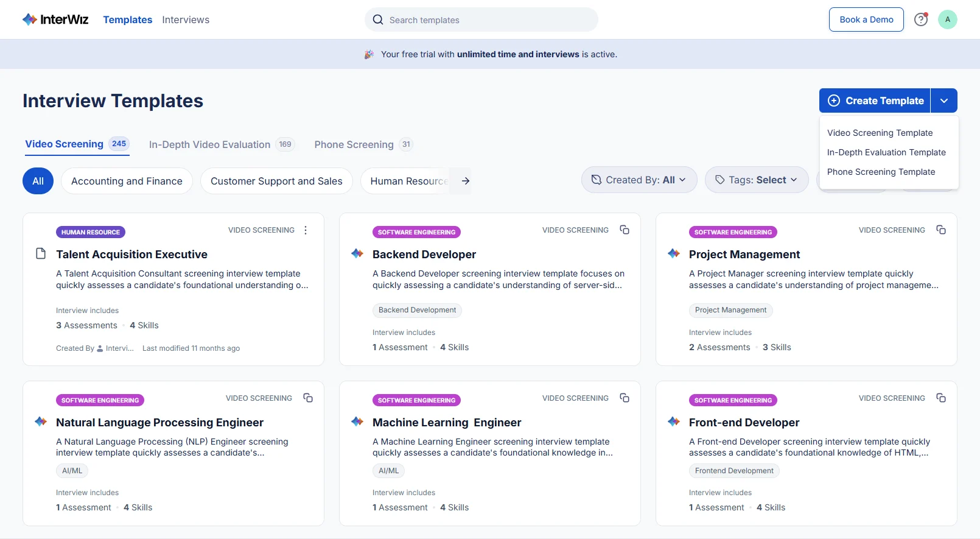Click the Search templates field
Image resolution: width=980 pixels, height=539 pixels.
coord(481,19)
